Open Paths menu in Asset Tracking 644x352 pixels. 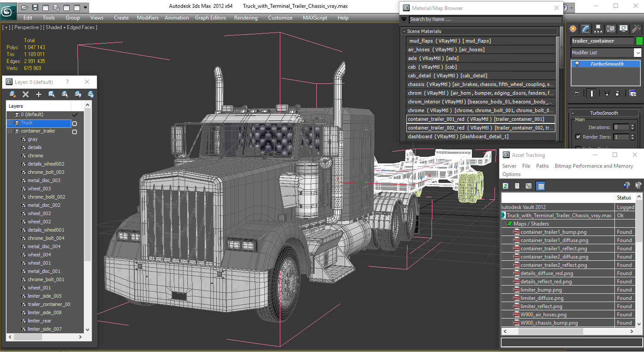click(542, 166)
